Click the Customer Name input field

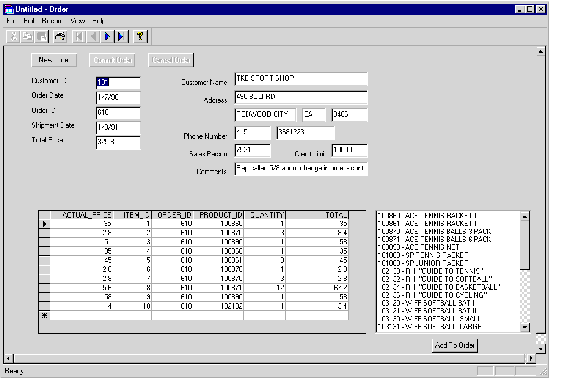(301, 79)
